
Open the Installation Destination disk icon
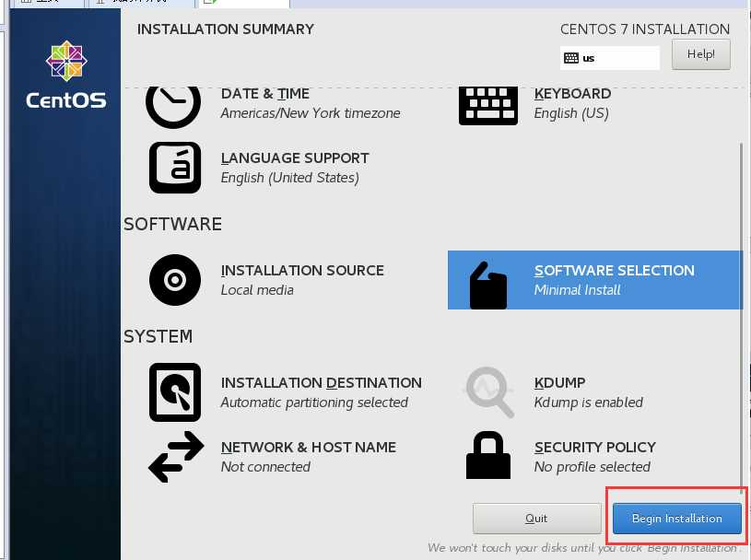coord(175,392)
